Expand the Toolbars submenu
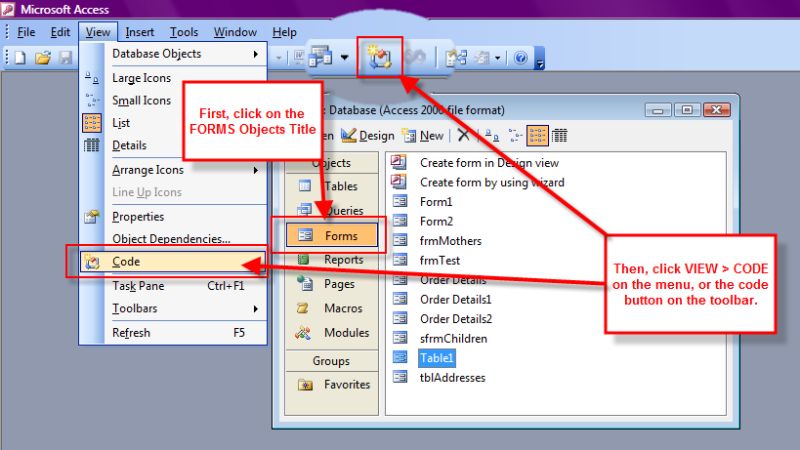 (173, 309)
